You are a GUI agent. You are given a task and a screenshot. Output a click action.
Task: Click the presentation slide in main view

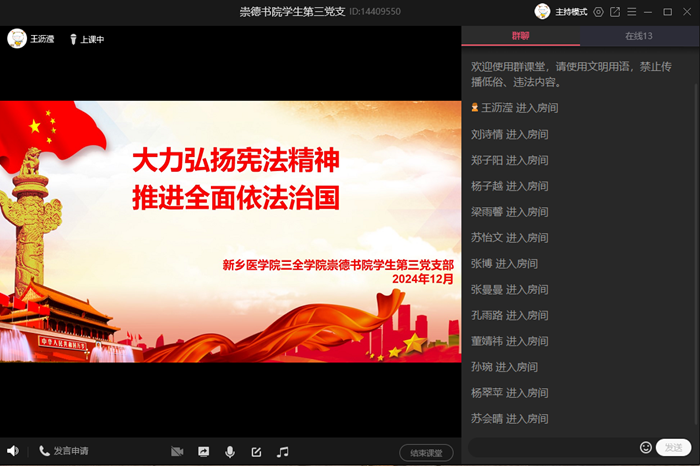[x=230, y=230]
